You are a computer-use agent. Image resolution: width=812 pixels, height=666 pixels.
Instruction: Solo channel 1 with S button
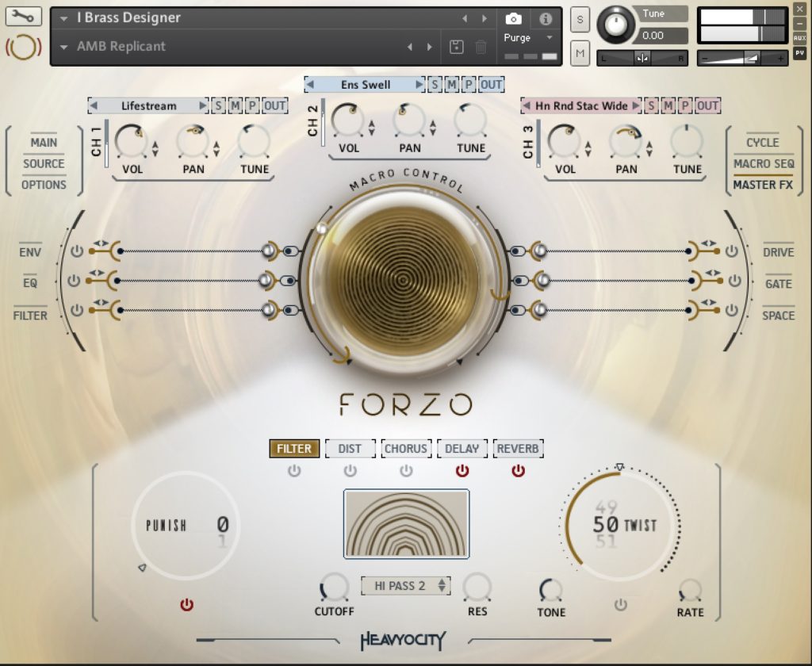coord(218,105)
